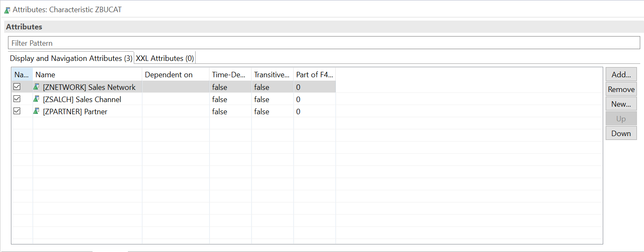Click inside the Filter Pattern field

click(x=168, y=42)
